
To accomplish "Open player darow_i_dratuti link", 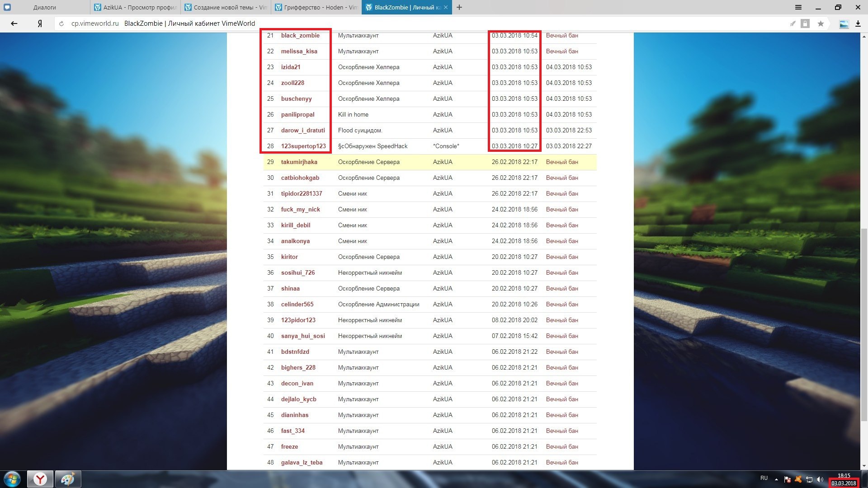I will pos(303,130).
